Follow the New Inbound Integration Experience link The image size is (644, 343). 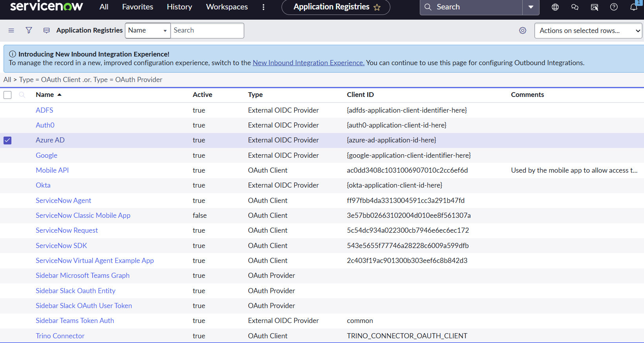[308, 63]
